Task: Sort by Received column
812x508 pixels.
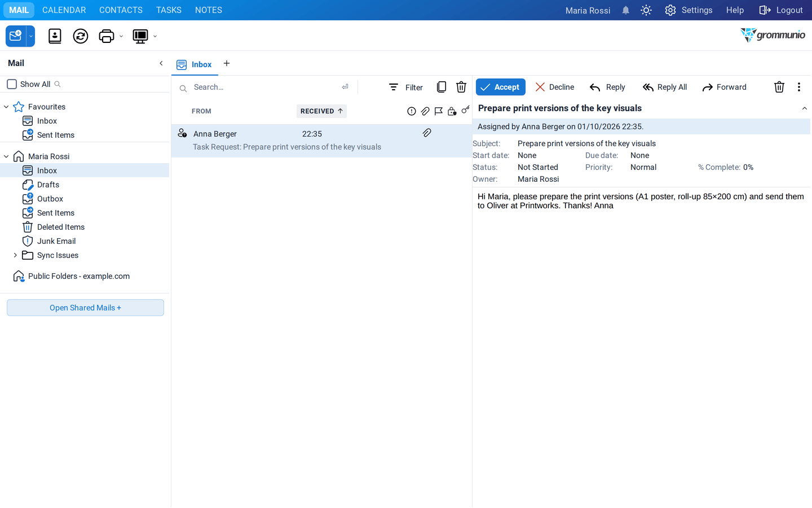Action: 321,111
